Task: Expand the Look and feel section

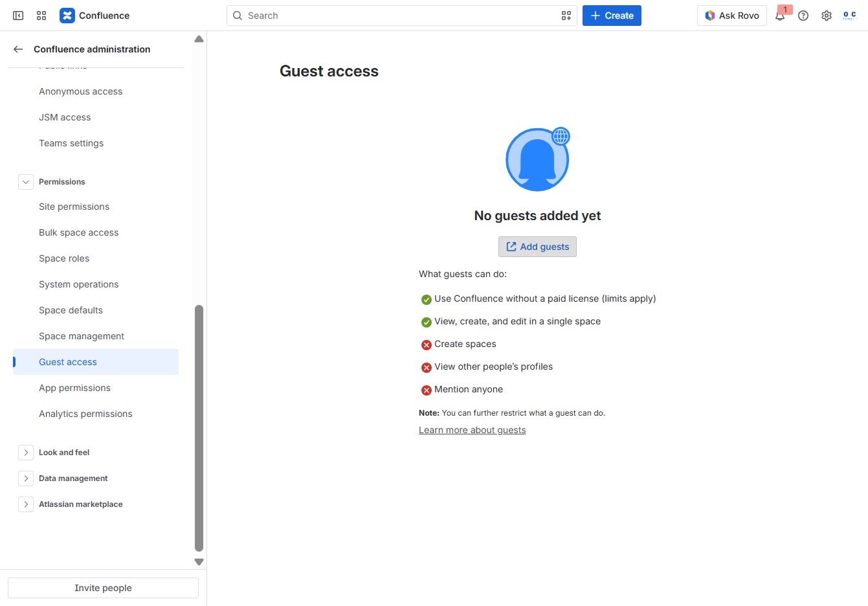Action: point(26,453)
